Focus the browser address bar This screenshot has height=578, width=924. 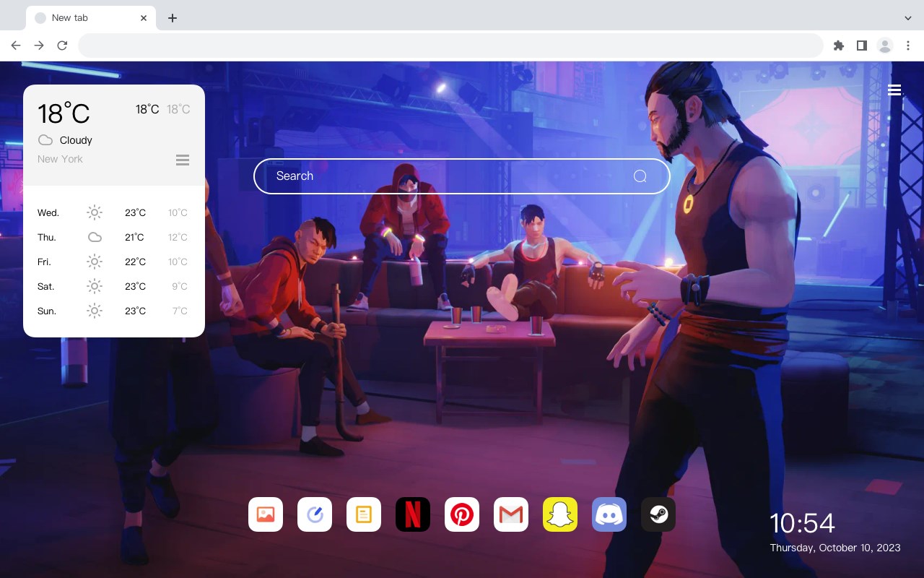[450, 46]
